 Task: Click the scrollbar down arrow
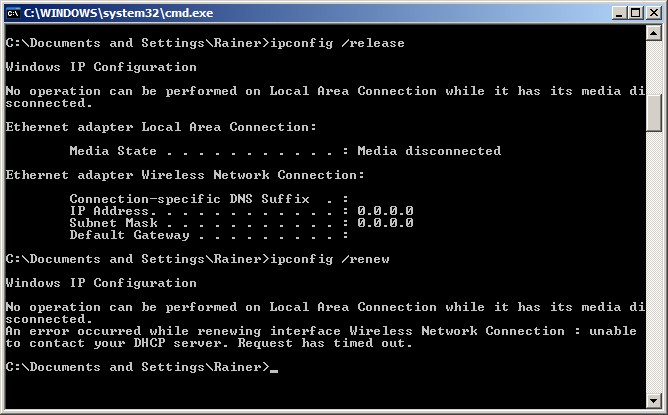point(654,400)
